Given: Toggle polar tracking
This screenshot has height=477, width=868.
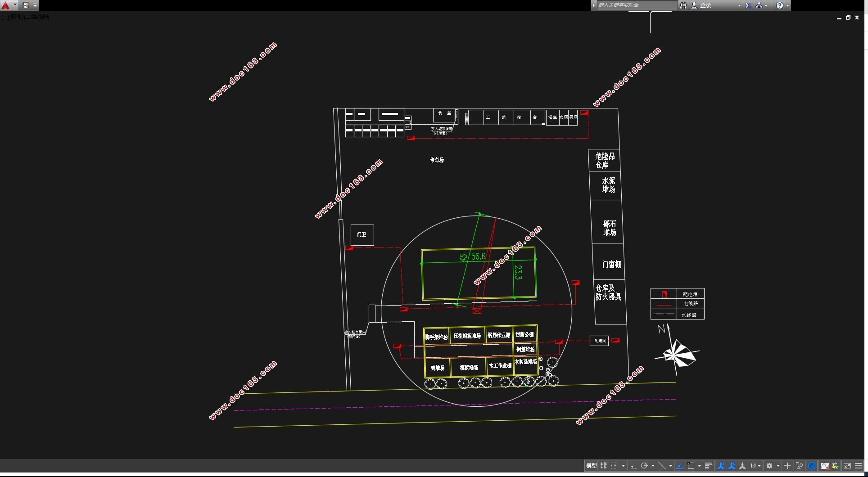Looking at the screenshot, I should point(644,466).
